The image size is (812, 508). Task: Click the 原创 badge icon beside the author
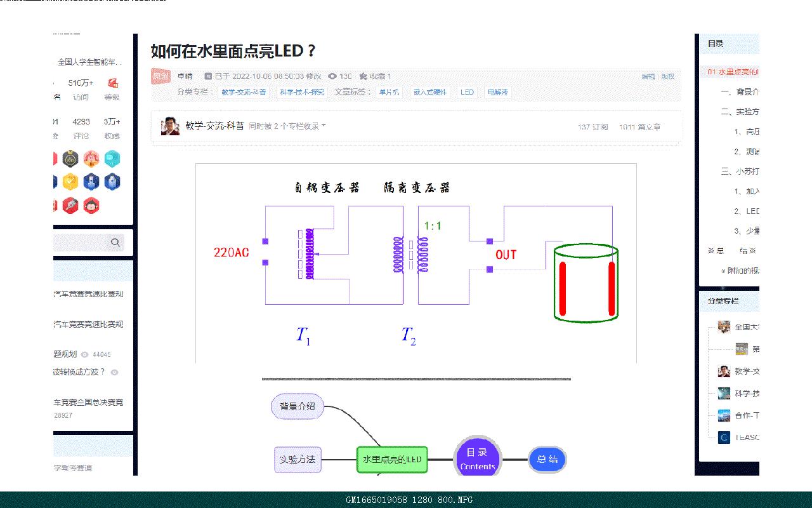[x=160, y=76]
